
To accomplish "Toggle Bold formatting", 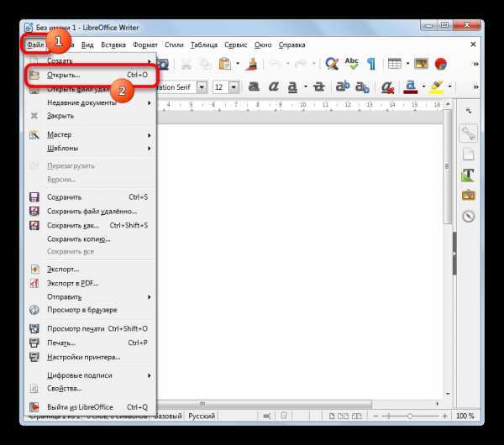I will coord(254,86).
